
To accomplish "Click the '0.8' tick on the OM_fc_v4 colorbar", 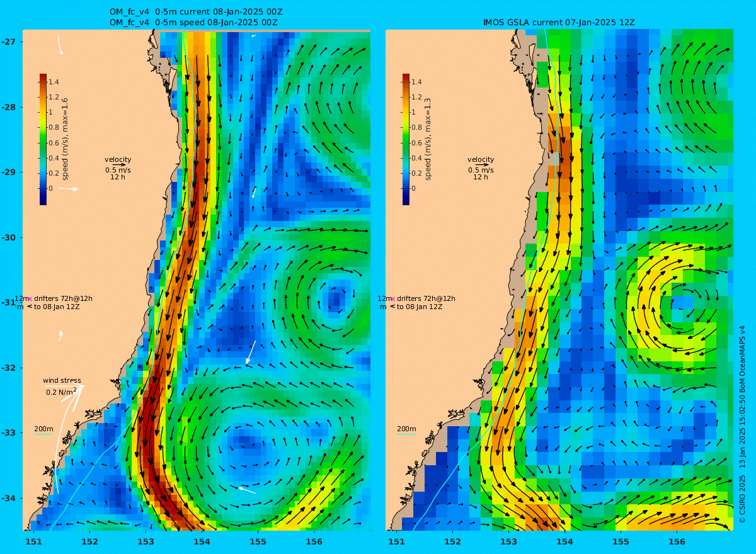I will pos(54,127).
